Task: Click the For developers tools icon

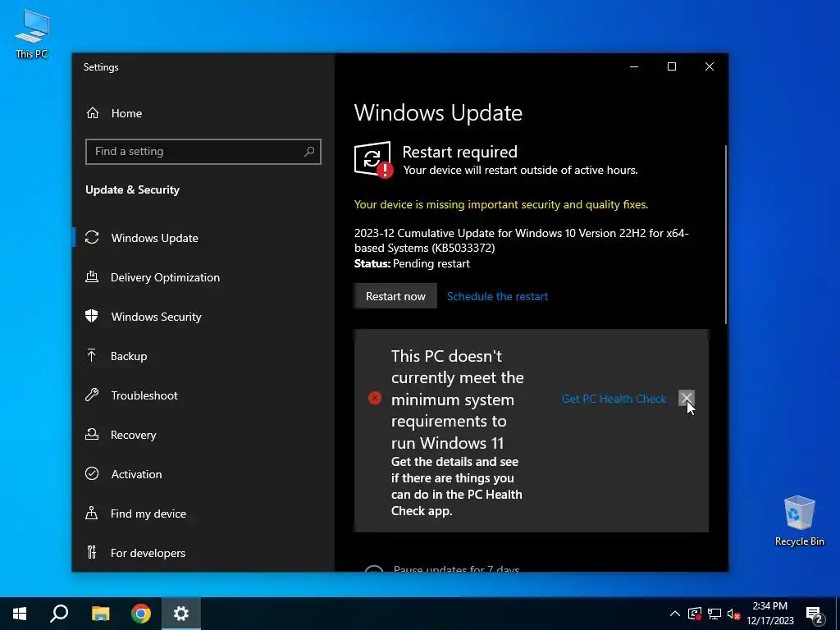Action: click(92, 552)
